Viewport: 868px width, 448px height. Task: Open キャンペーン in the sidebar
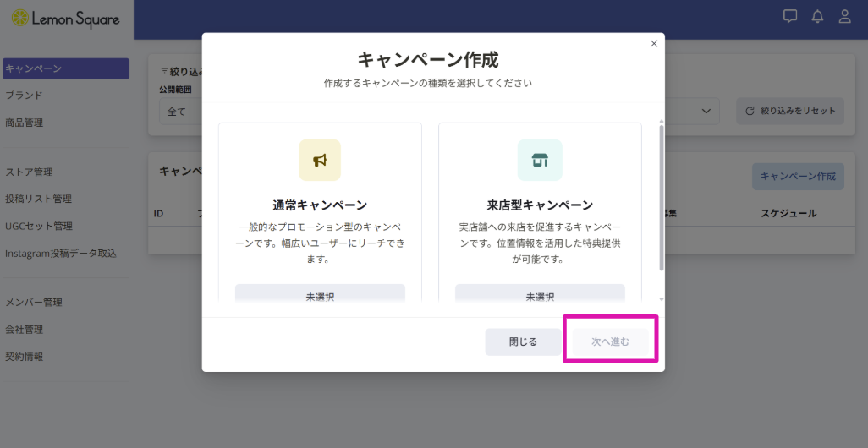tap(65, 68)
